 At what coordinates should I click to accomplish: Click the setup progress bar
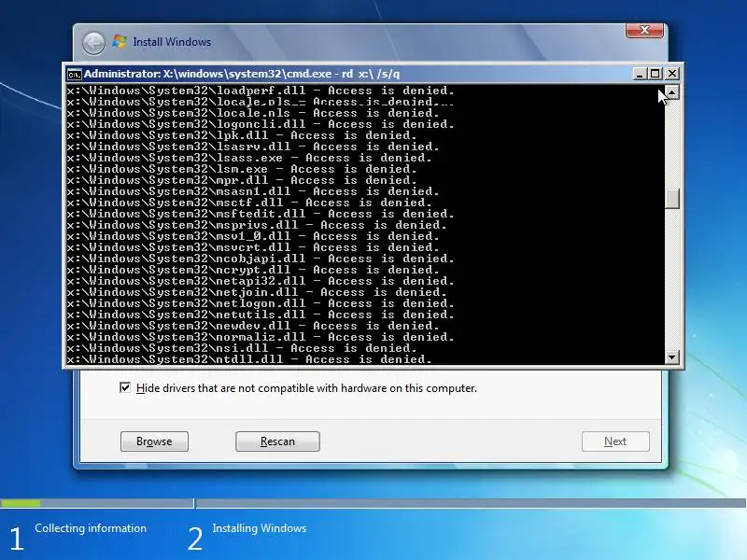pyautogui.click(x=373, y=503)
